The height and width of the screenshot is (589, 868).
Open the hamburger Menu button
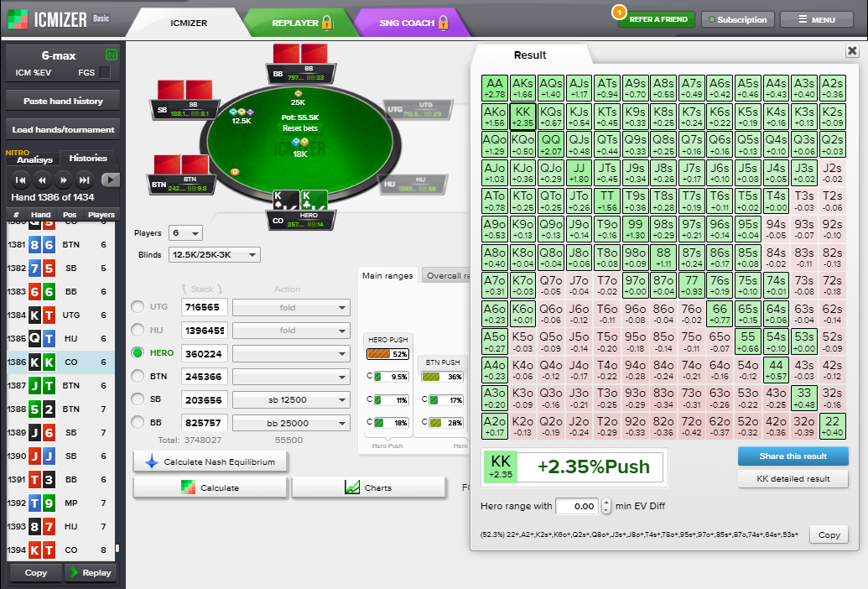pyautogui.click(x=817, y=19)
